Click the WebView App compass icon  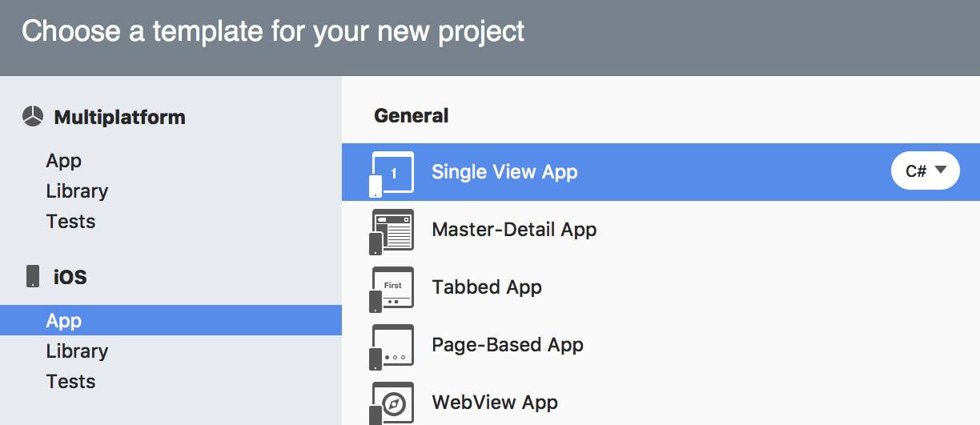pyautogui.click(x=393, y=403)
